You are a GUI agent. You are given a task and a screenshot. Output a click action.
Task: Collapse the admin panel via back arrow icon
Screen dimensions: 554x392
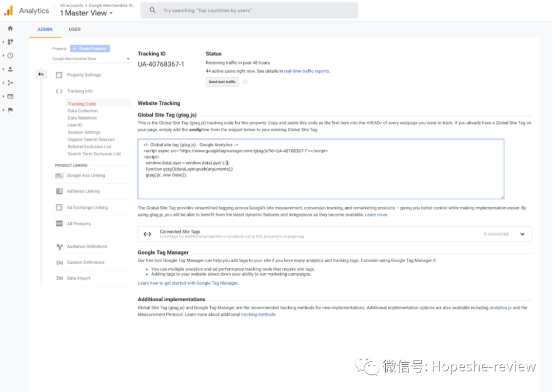click(x=41, y=74)
